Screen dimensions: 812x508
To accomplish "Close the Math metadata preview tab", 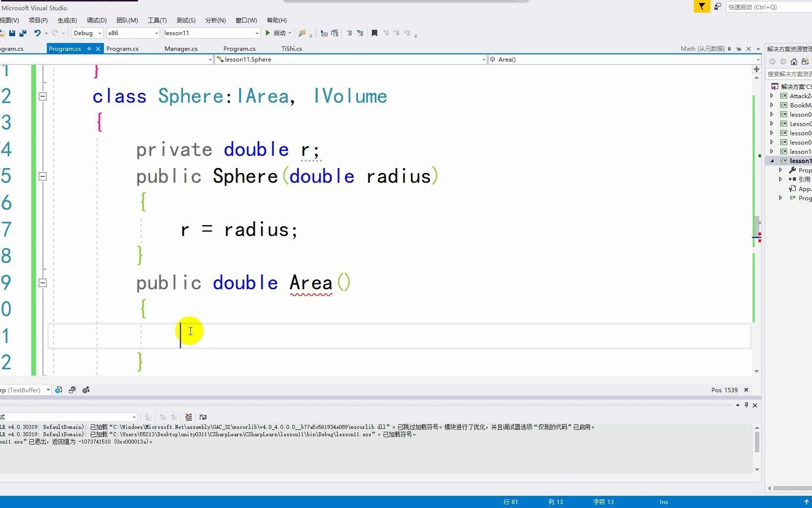I will click(x=748, y=48).
